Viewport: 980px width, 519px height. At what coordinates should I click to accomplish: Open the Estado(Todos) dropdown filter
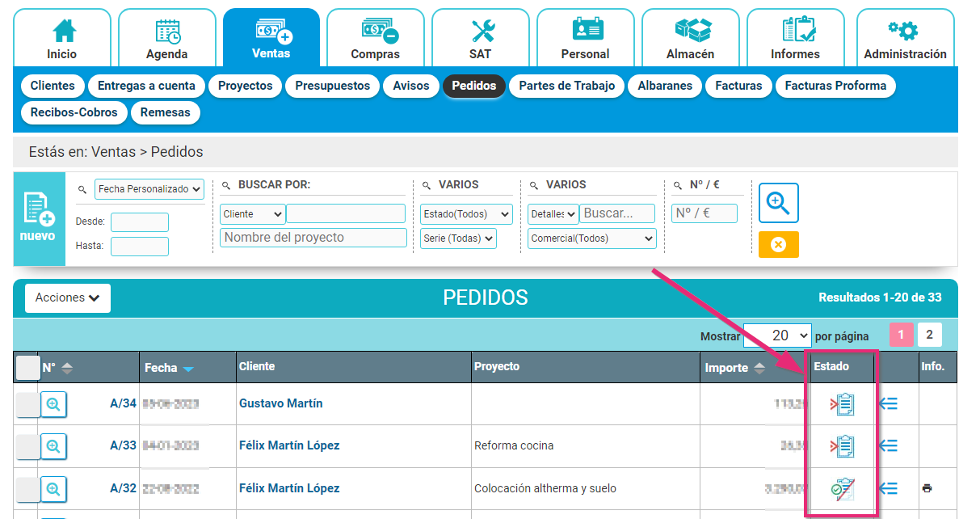click(x=467, y=214)
